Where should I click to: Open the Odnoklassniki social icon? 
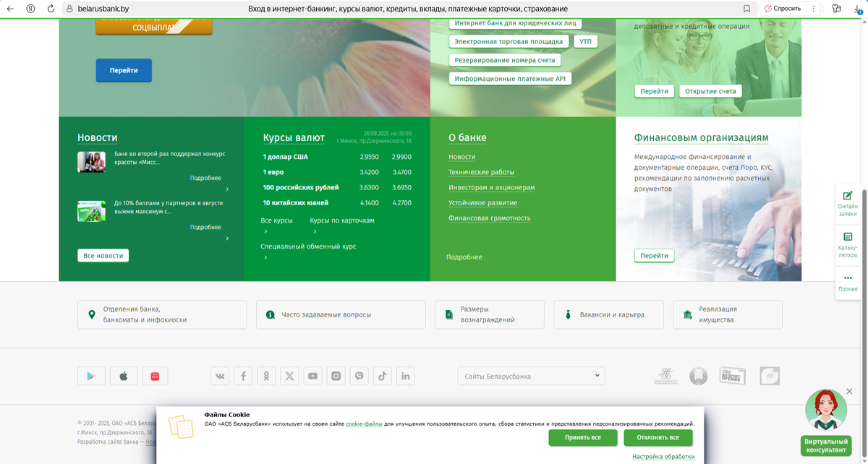[x=266, y=376]
